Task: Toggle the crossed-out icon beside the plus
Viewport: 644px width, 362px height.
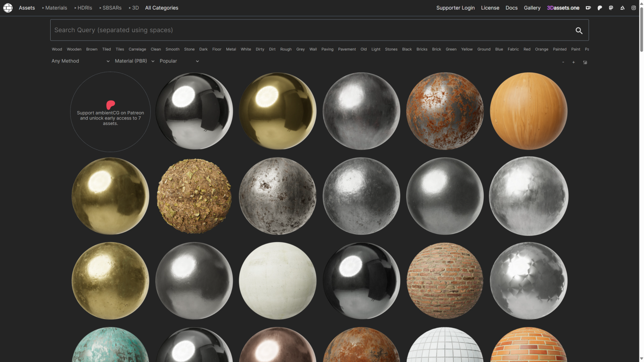Action: tap(585, 62)
